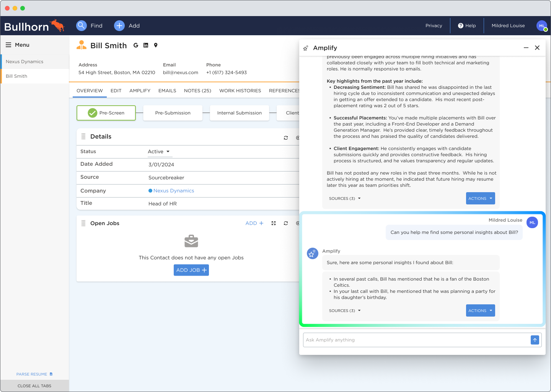This screenshot has height=392, width=551.
Task: Select the Pre-Submission workflow stage
Action: [x=173, y=113]
